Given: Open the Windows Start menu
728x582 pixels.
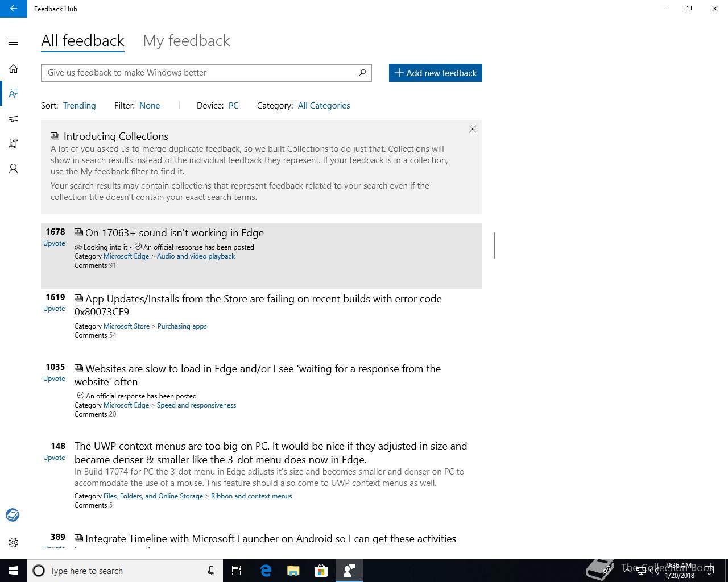Looking at the screenshot, I should point(14,571).
